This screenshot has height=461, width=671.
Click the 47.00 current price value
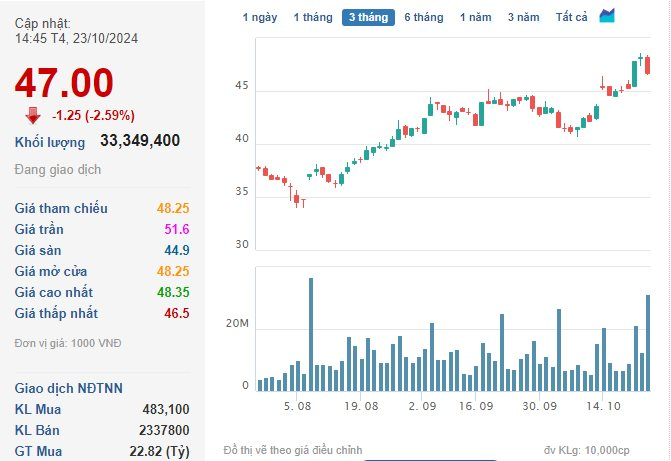pos(64,83)
